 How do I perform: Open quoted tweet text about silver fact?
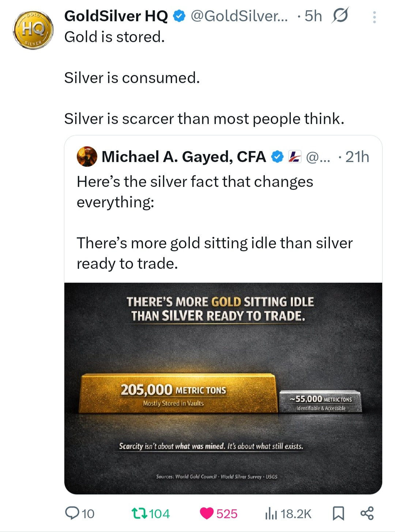pos(214,222)
